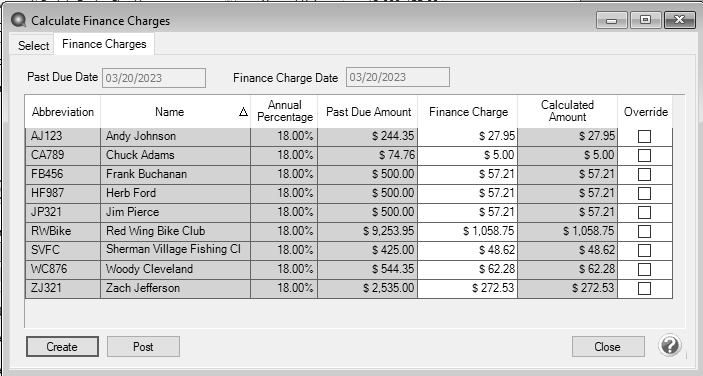This screenshot has width=703, height=376.
Task: Close window using the X icon
Action: [x=679, y=20]
